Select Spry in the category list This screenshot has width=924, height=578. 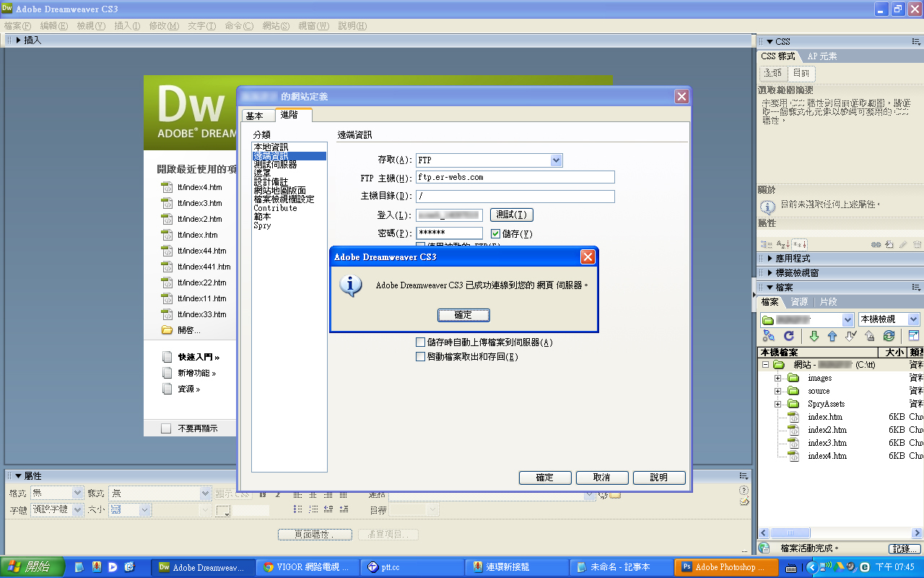[x=289, y=225]
